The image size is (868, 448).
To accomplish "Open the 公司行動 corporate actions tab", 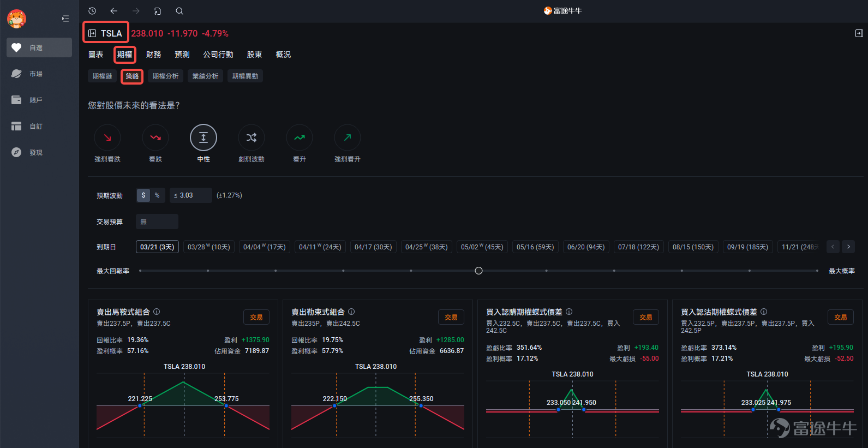I will 218,55.
